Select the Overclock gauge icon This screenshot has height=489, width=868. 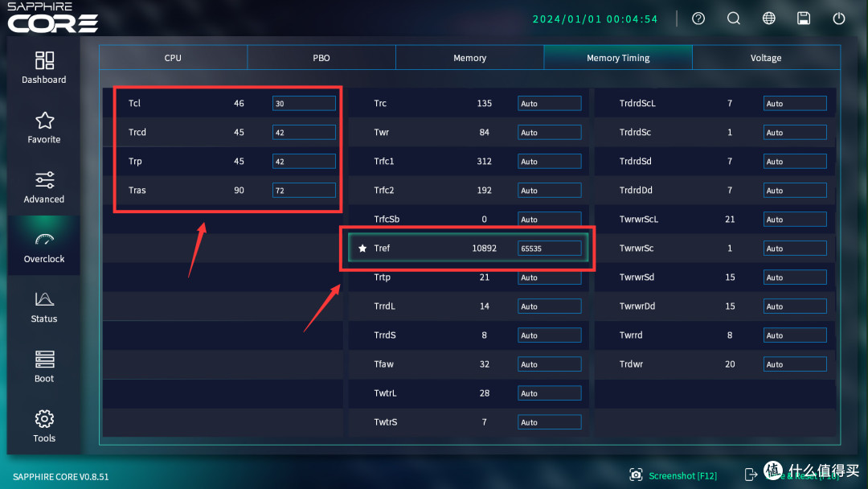44,239
